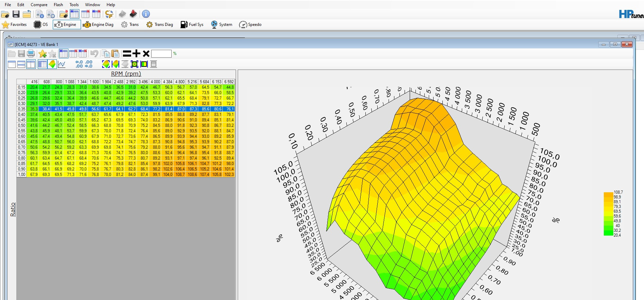Switch to Engine Diag section
This screenshot has width=644, height=300.
98,25
